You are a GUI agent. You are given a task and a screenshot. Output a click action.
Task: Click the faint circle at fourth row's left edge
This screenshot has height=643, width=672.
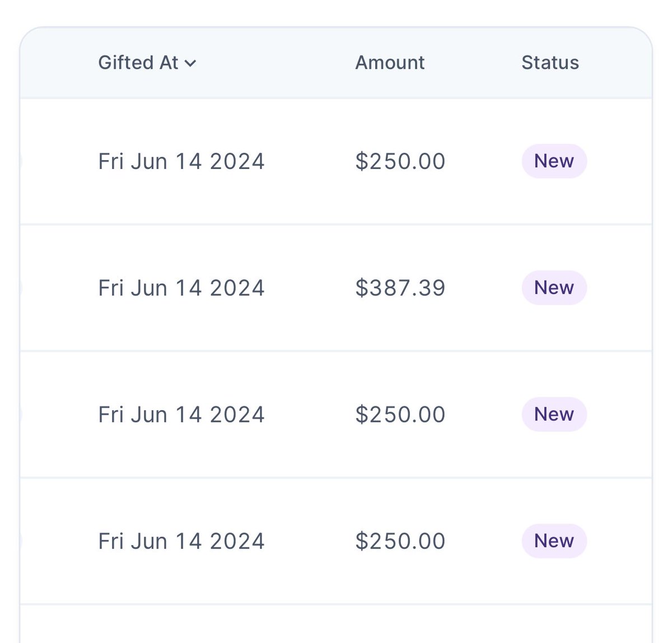(21, 541)
